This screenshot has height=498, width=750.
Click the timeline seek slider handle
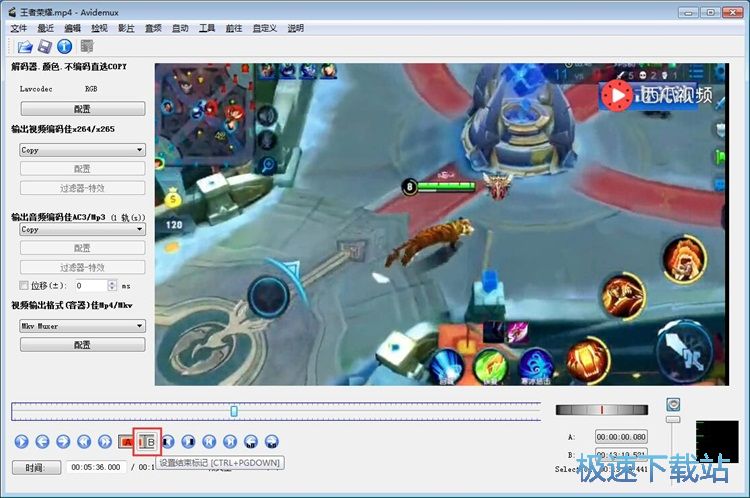pos(234,411)
